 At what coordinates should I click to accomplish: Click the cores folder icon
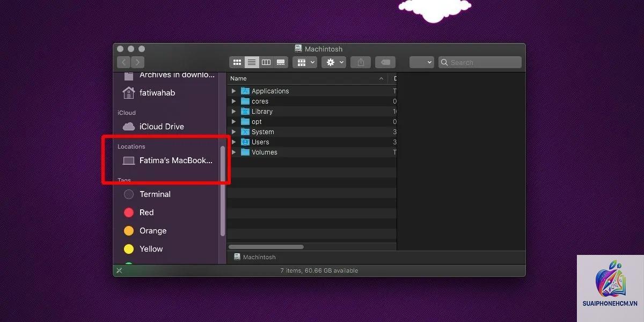[245, 101]
